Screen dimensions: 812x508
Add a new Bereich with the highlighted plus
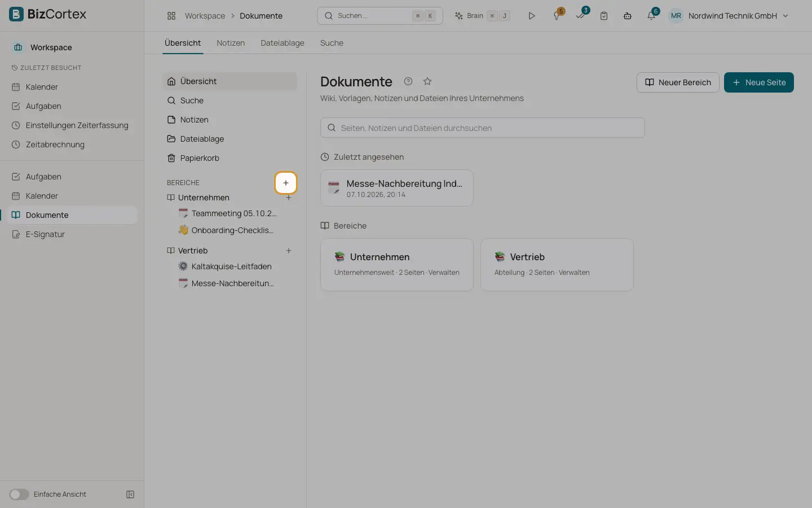(286, 183)
